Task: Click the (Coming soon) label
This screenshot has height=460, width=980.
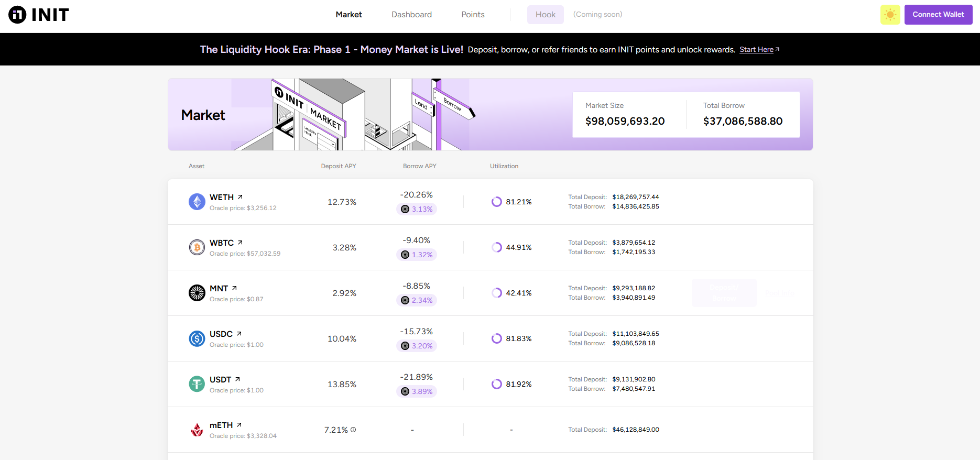Action: pyautogui.click(x=597, y=14)
